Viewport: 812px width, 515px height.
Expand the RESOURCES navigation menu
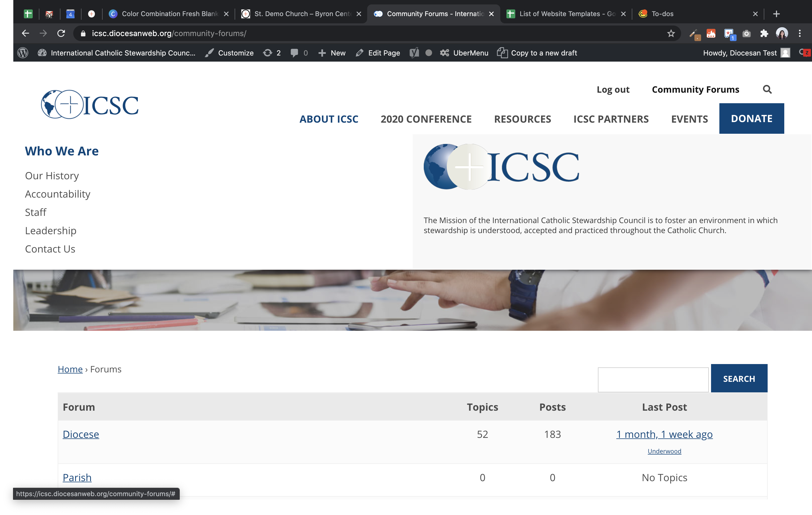[522, 119]
